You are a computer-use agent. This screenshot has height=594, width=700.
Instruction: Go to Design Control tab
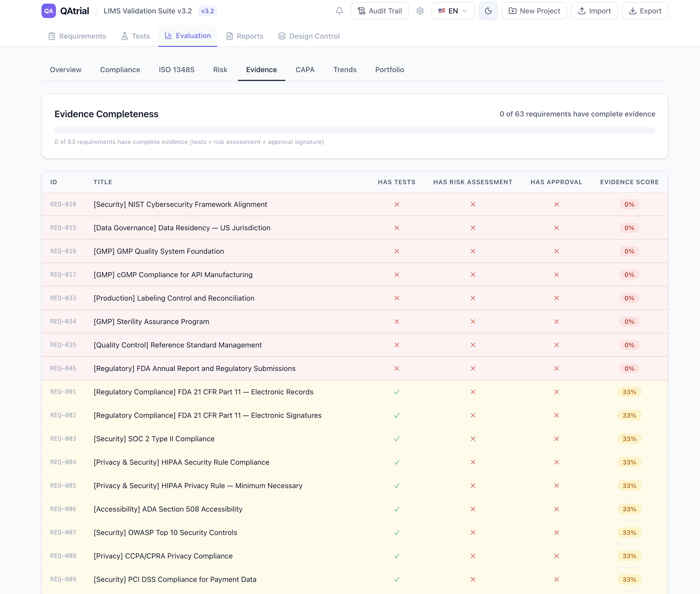click(309, 36)
